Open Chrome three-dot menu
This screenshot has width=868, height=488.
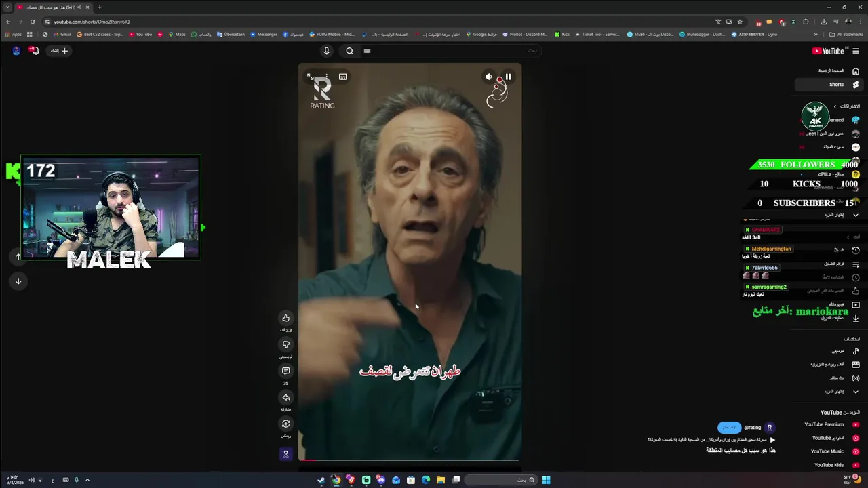point(859,22)
